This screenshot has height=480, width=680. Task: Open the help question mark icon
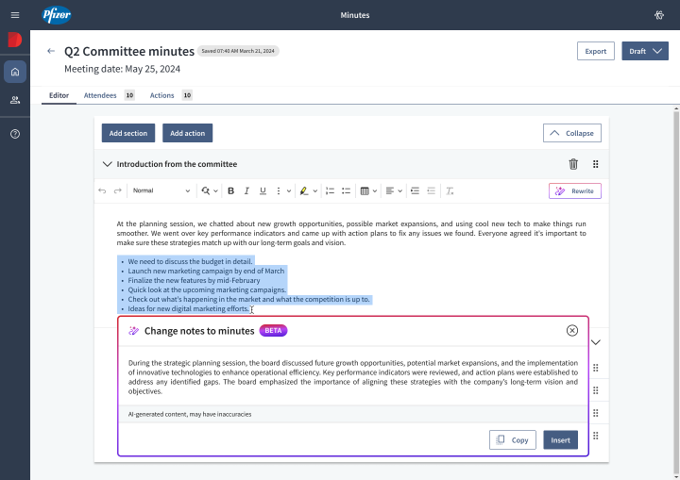point(15,134)
